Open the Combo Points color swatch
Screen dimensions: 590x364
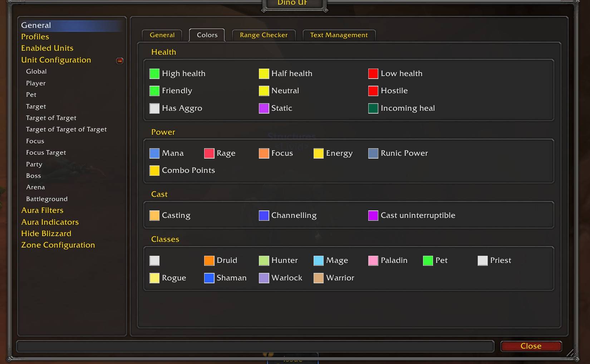coord(154,170)
